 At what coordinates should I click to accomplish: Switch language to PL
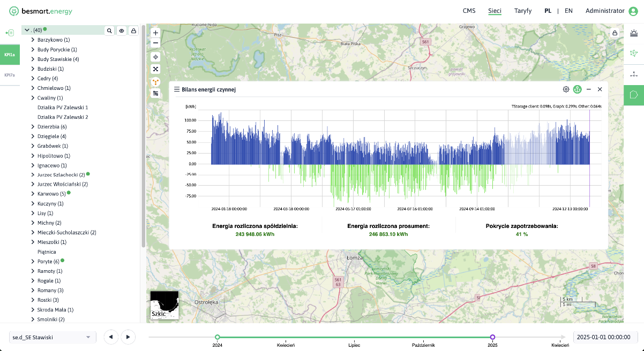(548, 11)
